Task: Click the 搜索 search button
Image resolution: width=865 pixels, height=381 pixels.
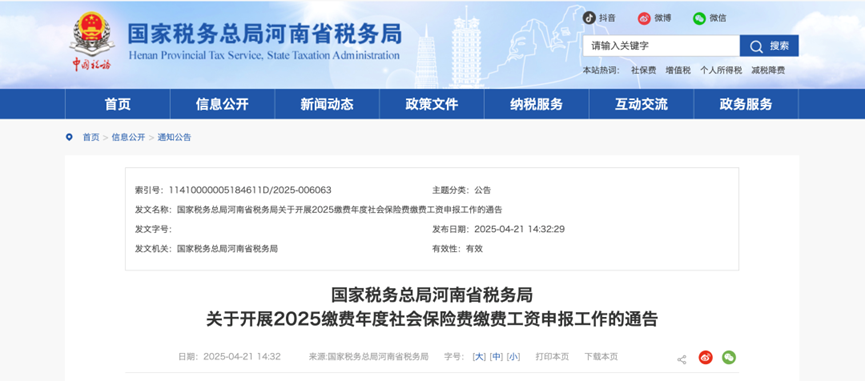Action: tap(769, 46)
